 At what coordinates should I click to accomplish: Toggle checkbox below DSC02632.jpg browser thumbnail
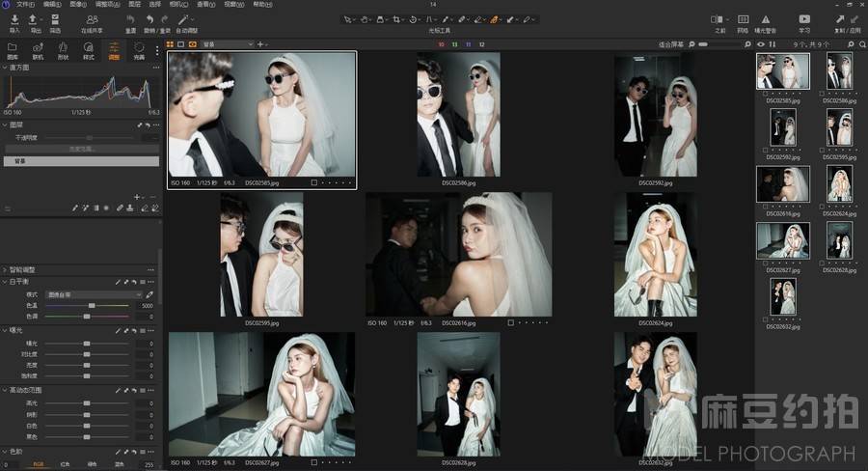point(765,319)
